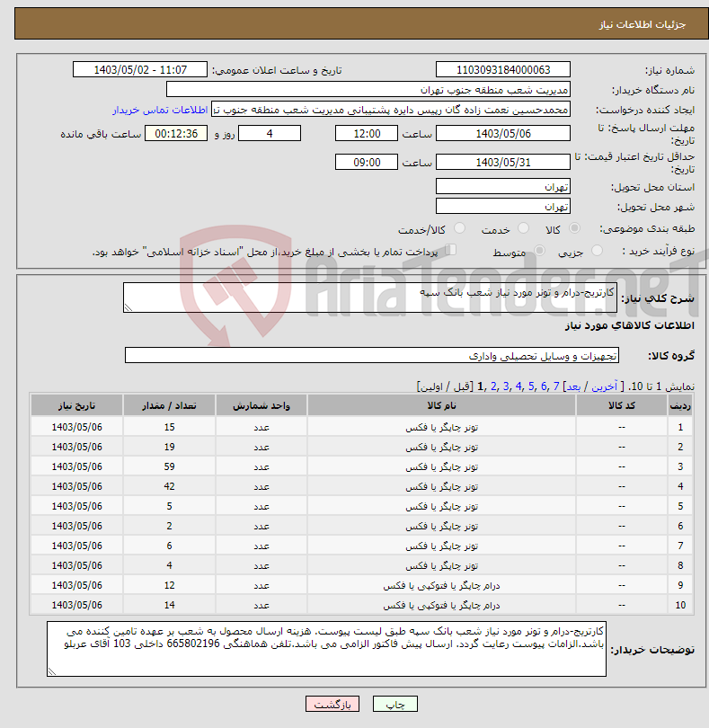This screenshot has width=709, height=728.
Task: Click the تعداد / مقدار column header
Action: pyautogui.click(x=169, y=405)
